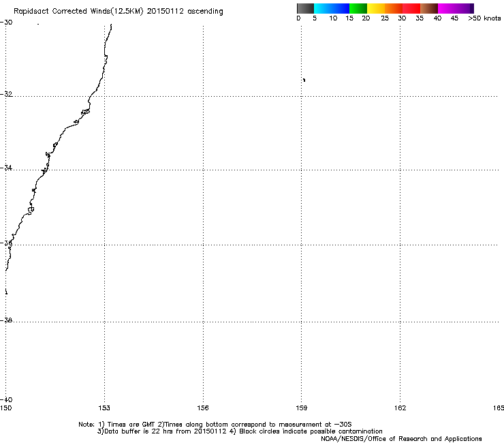The image size is (504, 443).
Task: Click the latitude label -38
Action: click(x=6, y=320)
